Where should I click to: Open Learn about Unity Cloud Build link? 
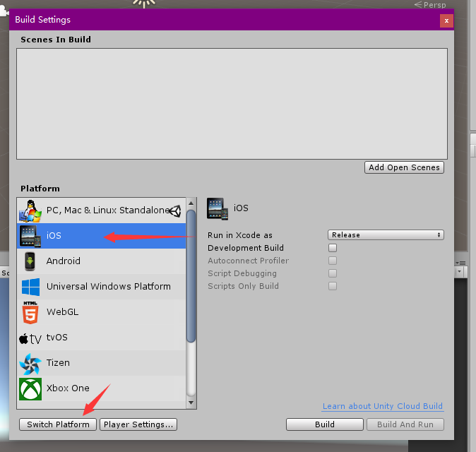[x=382, y=406]
